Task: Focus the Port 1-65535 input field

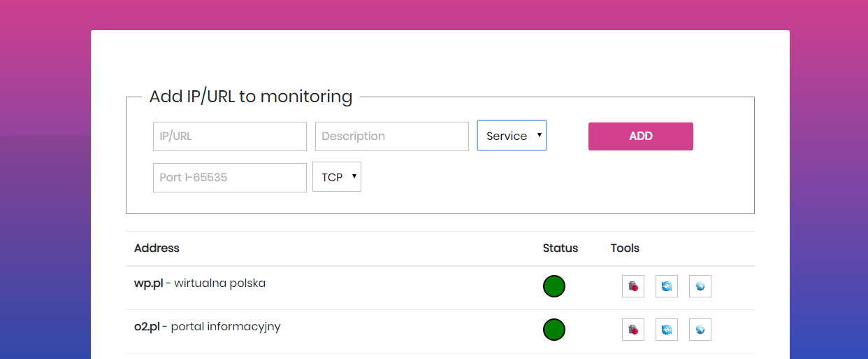Action: pos(230,178)
